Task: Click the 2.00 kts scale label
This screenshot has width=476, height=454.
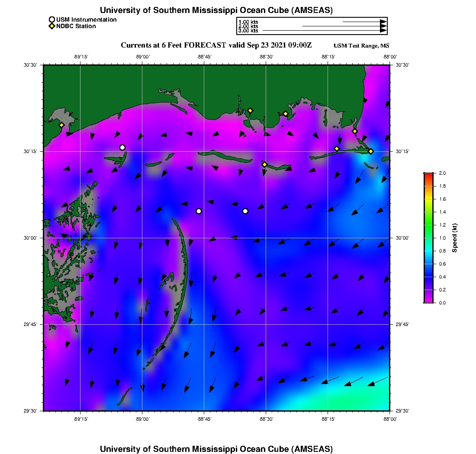Action: click(248, 26)
